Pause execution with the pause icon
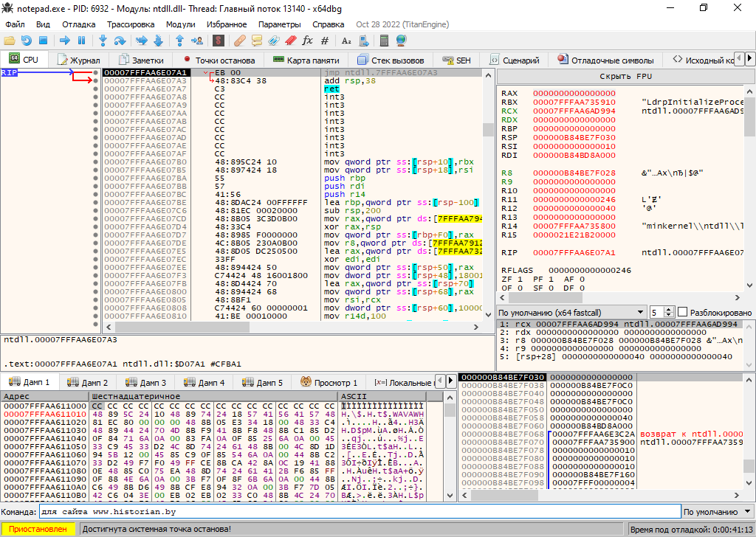Image resolution: width=756 pixels, height=537 pixels. [81, 41]
